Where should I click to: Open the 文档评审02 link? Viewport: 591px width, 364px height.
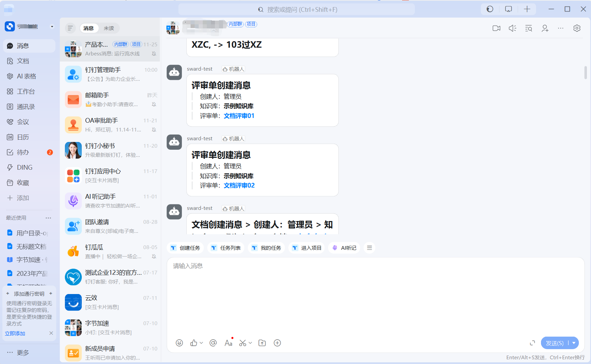239,186
